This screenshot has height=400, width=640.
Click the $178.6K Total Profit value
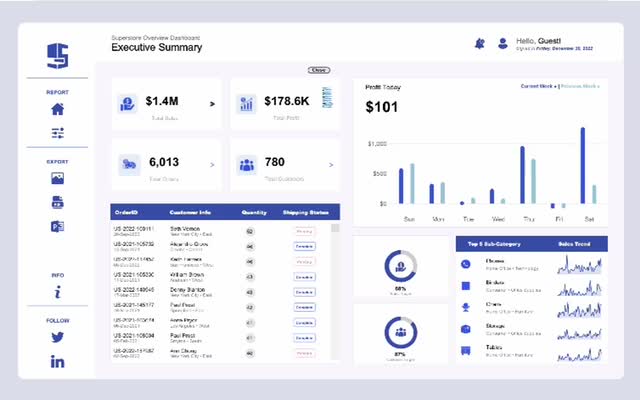point(287,101)
